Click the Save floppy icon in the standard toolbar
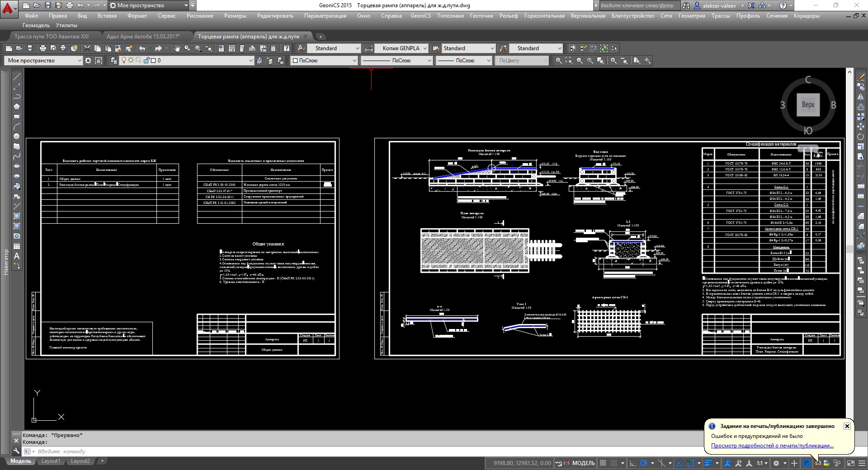 pyautogui.click(x=30, y=48)
